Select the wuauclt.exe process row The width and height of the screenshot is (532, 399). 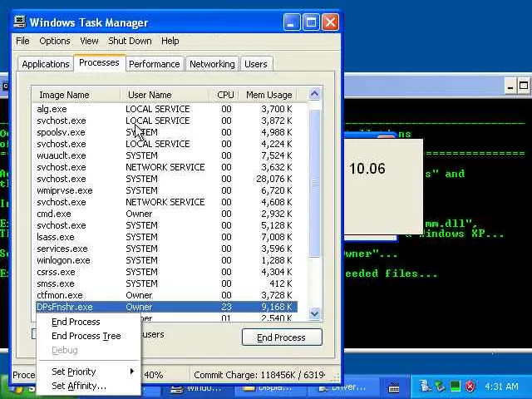tap(166, 155)
